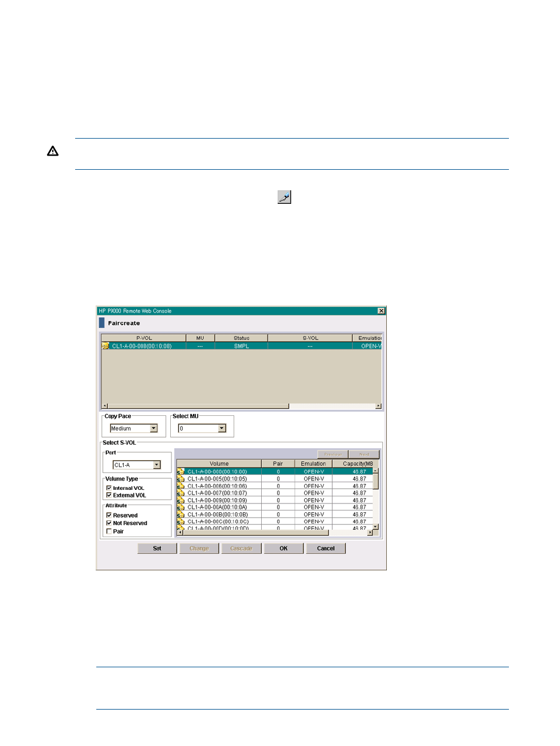Click the S-VOL column header

coord(310,338)
